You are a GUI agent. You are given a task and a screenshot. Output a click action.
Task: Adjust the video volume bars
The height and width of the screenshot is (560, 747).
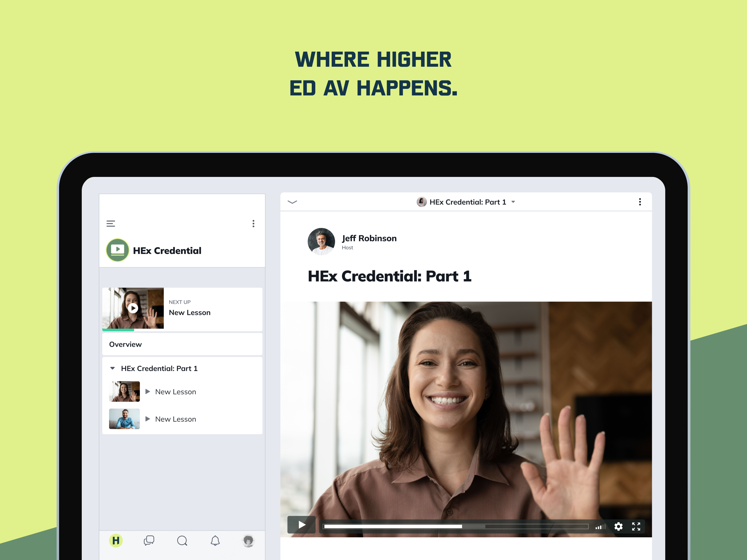[600, 527]
